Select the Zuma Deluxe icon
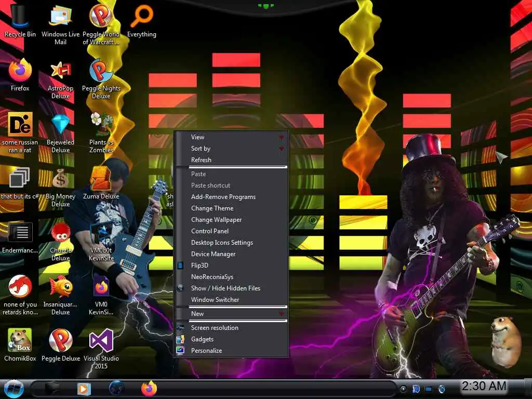 tap(101, 183)
